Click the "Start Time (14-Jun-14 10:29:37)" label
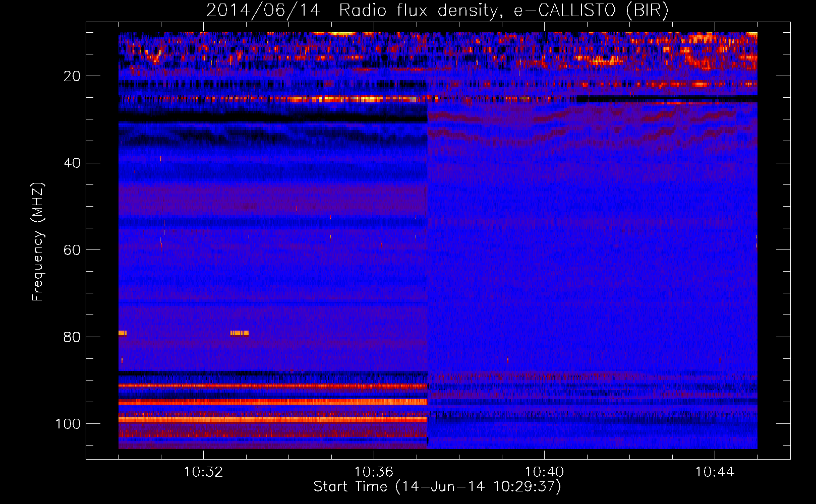 (x=437, y=487)
